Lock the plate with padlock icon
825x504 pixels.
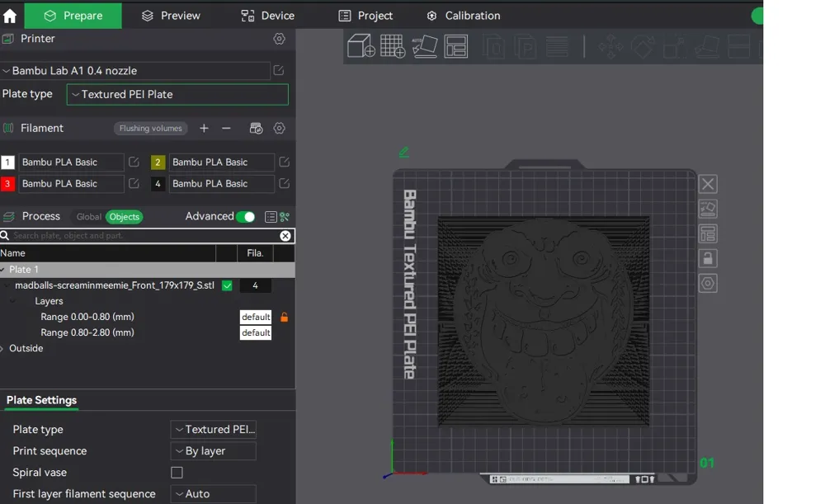pos(708,258)
